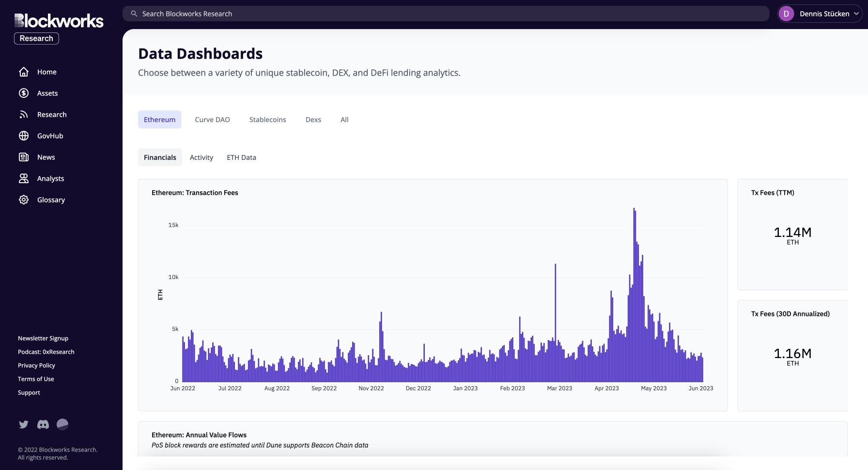Open Glossary from the sidebar
The height and width of the screenshot is (470, 868).
51,200
